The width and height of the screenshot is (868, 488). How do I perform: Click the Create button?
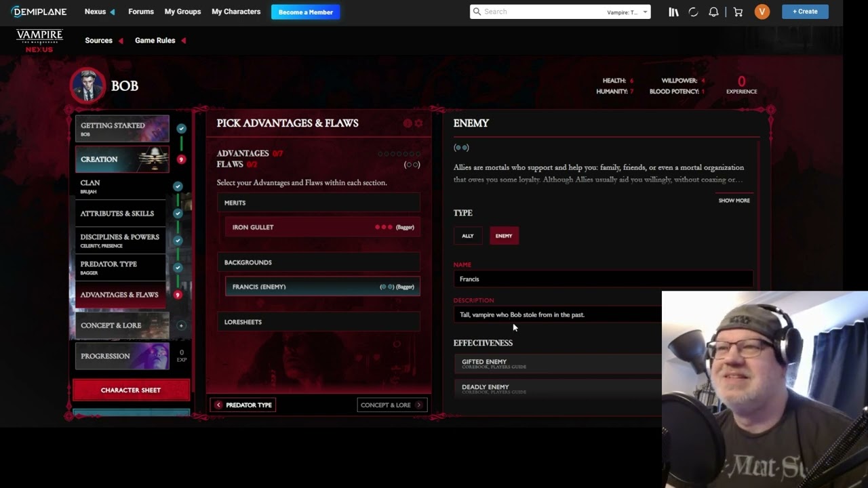click(805, 12)
